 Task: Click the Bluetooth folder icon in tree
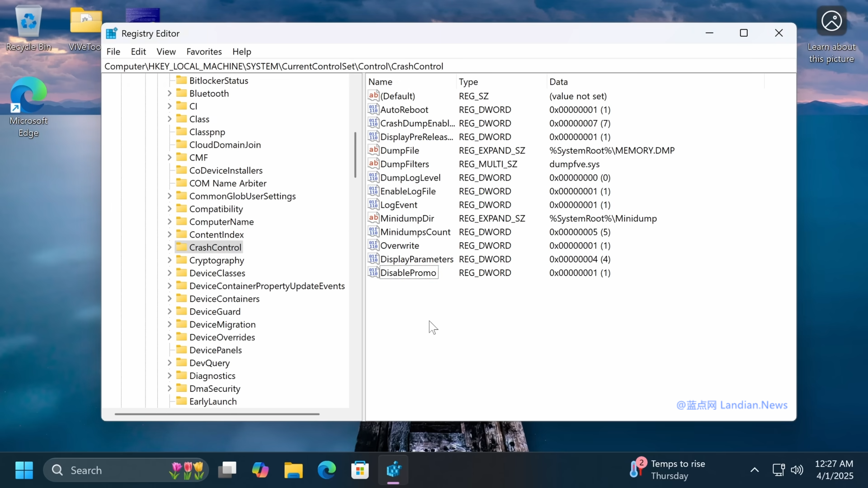(x=181, y=93)
